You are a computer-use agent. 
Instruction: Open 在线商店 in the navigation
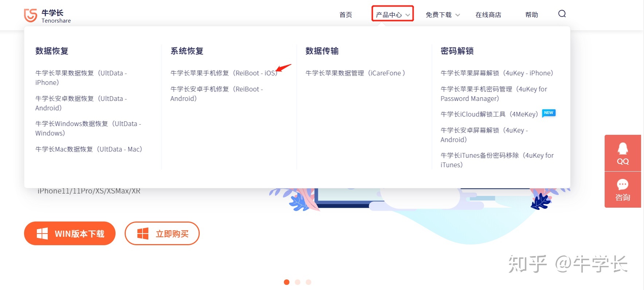[488, 15]
